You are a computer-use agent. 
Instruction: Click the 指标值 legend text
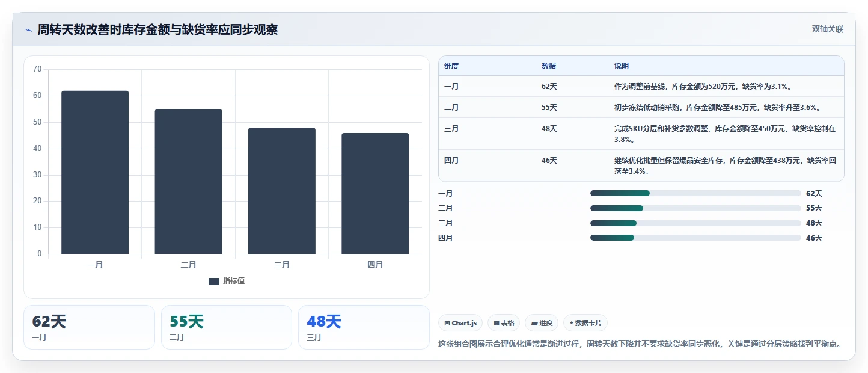click(x=234, y=281)
